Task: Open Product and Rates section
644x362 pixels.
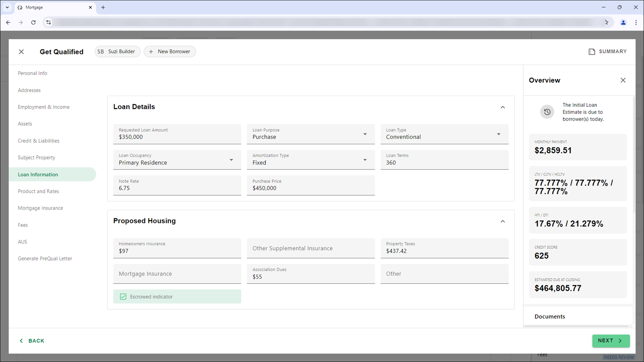Action: pyautogui.click(x=39, y=191)
